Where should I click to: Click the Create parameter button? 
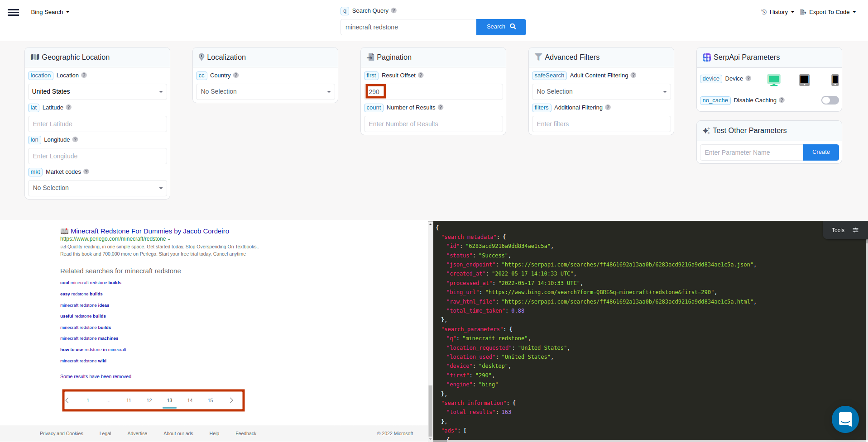[820, 152]
